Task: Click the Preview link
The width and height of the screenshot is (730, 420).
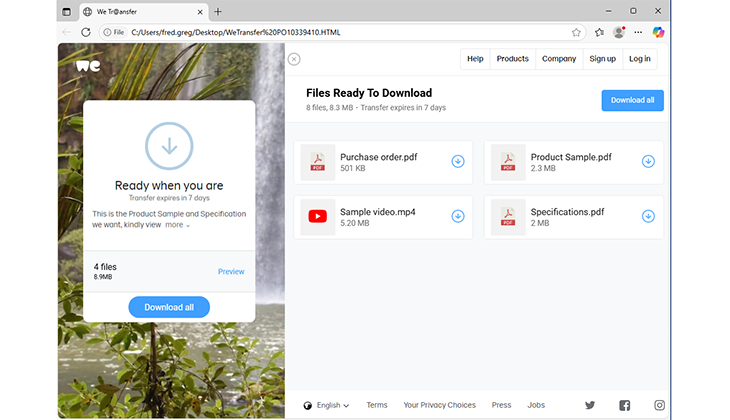Action: 231,272
